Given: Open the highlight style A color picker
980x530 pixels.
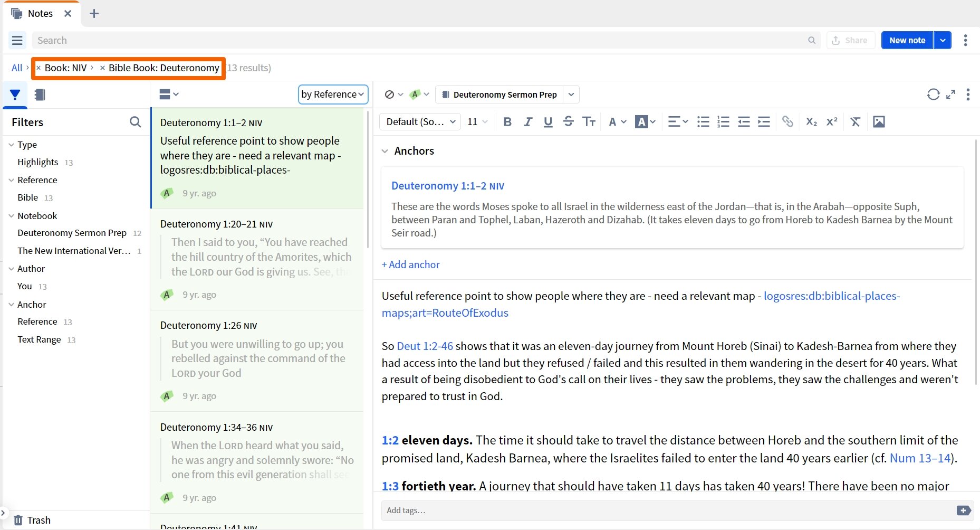Looking at the screenshot, I should click(x=420, y=94).
